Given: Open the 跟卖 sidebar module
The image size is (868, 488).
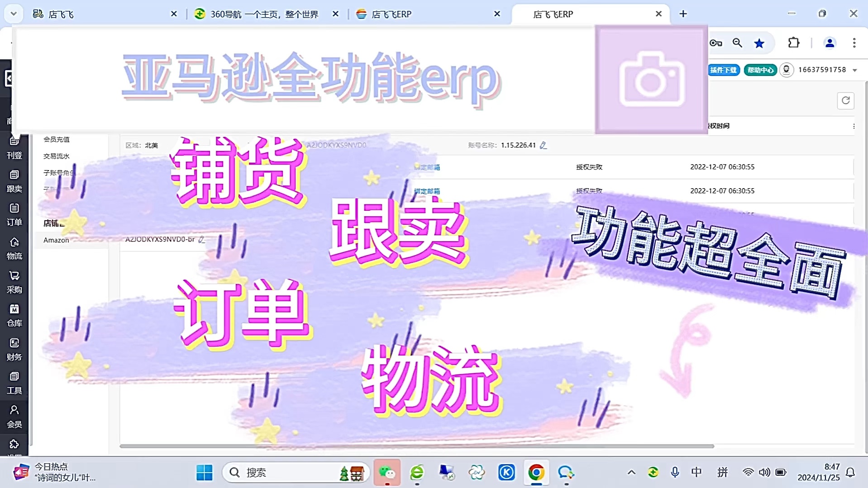Looking at the screenshot, I should pos(14,181).
